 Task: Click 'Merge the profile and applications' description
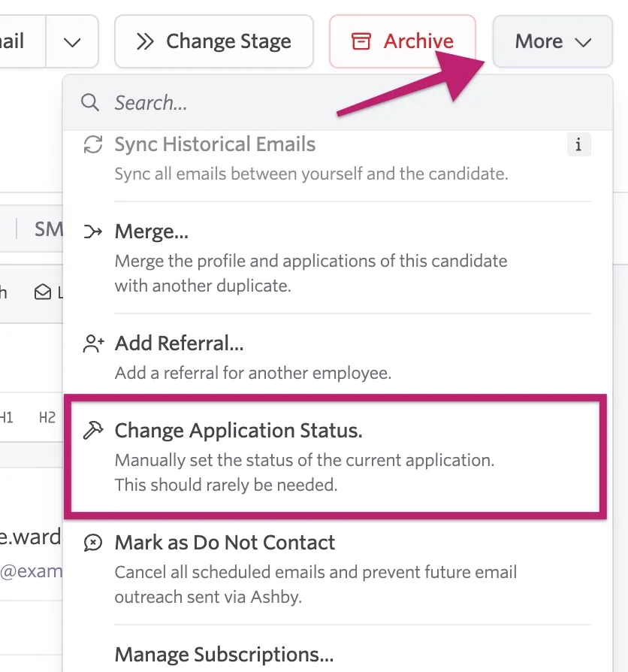[x=311, y=274]
